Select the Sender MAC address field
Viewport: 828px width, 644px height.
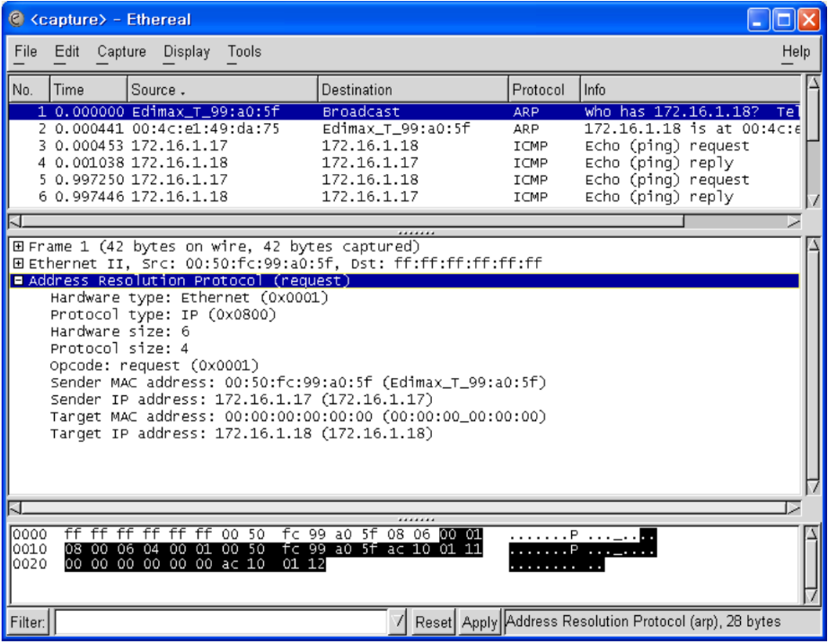(298, 383)
